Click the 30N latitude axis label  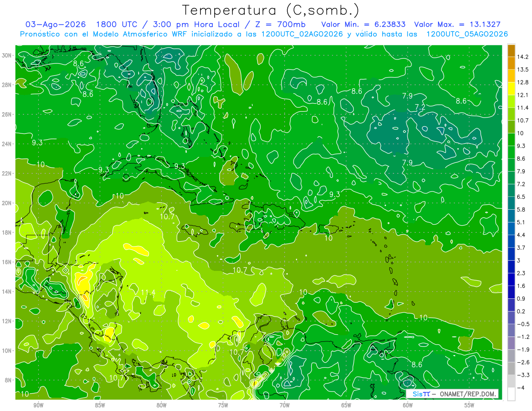[x=7, y=55]
